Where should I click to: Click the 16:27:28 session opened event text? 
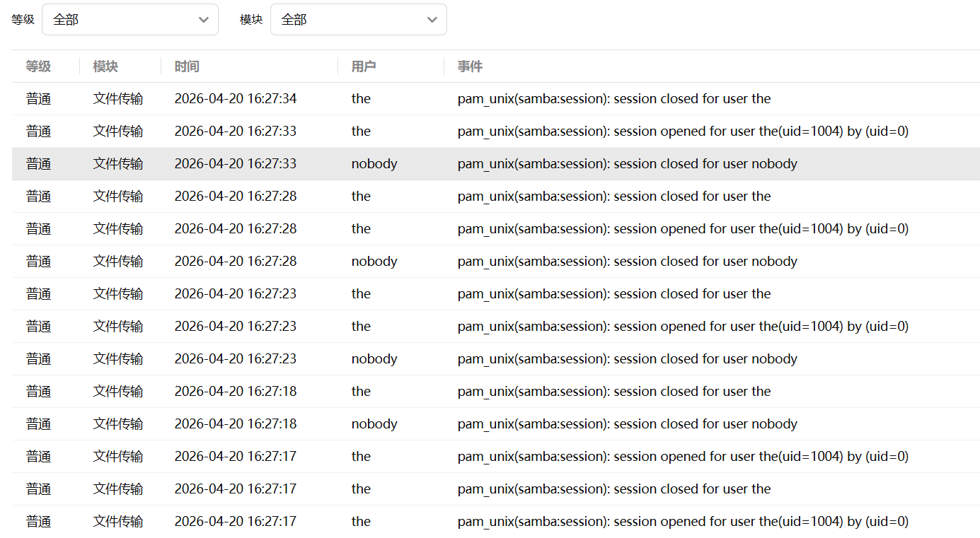coord(682,229)
